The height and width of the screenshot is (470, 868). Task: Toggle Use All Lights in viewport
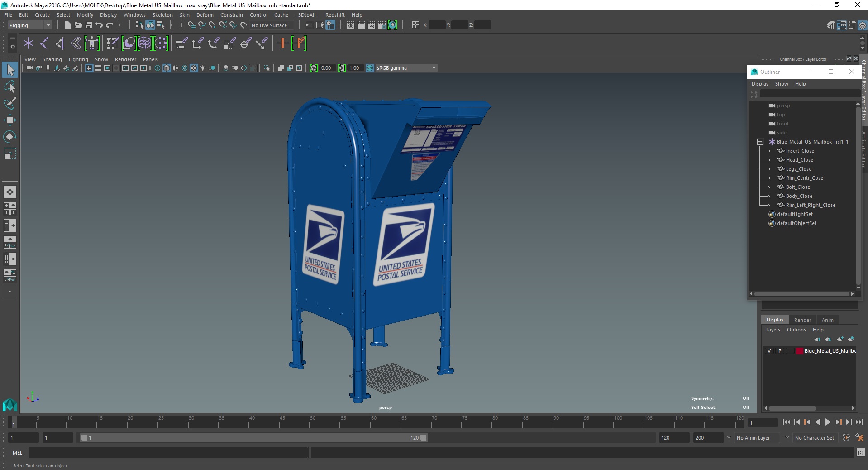click(x=203, y=68)
